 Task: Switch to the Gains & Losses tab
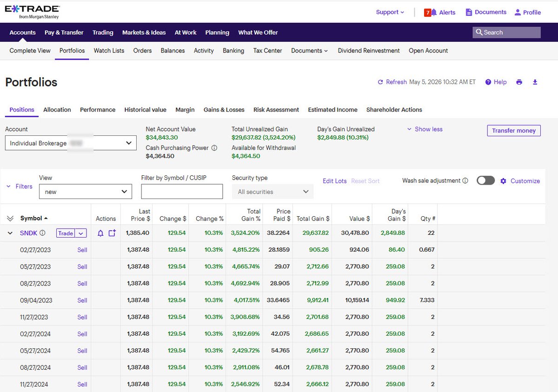[x=224, y=110]
